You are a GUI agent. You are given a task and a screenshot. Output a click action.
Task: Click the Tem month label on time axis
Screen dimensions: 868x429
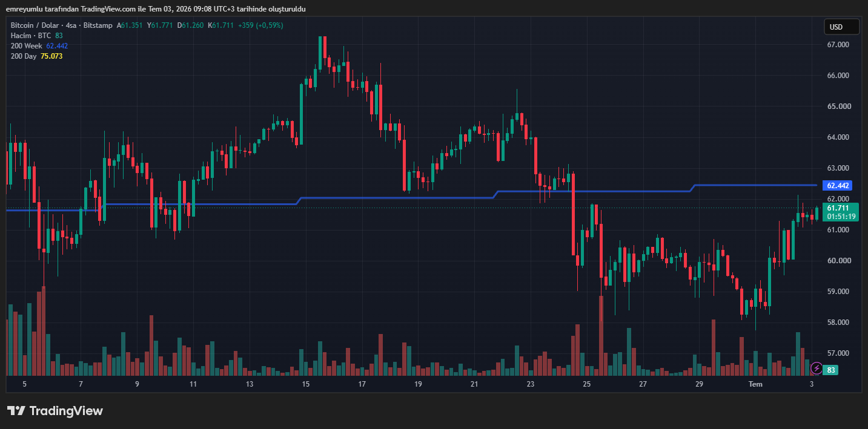(755, 384)
